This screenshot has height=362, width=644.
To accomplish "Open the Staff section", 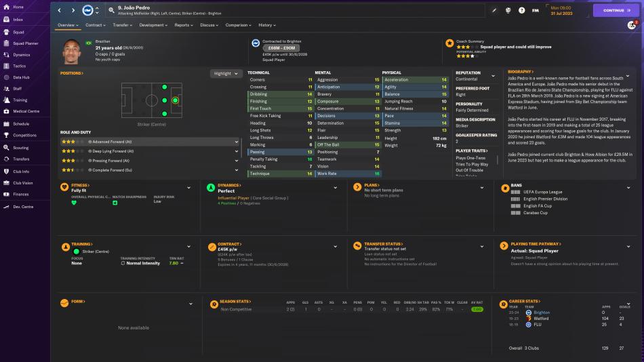I will point(17,88).
